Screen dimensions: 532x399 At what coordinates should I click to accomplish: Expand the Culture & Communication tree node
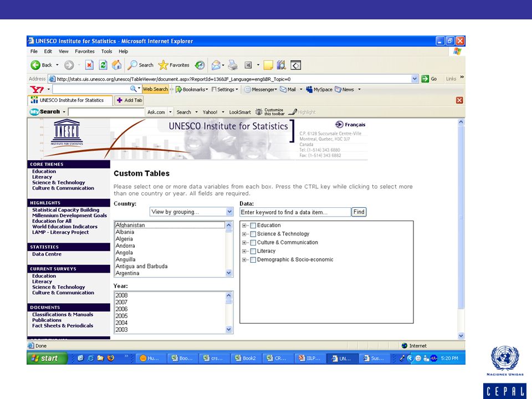244,243
